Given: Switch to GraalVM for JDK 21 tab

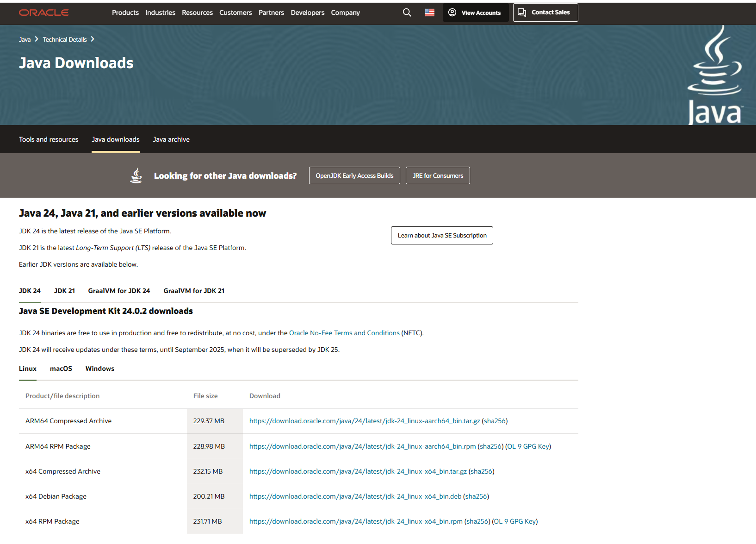Looking at the screenshot, I should point(194,291).
